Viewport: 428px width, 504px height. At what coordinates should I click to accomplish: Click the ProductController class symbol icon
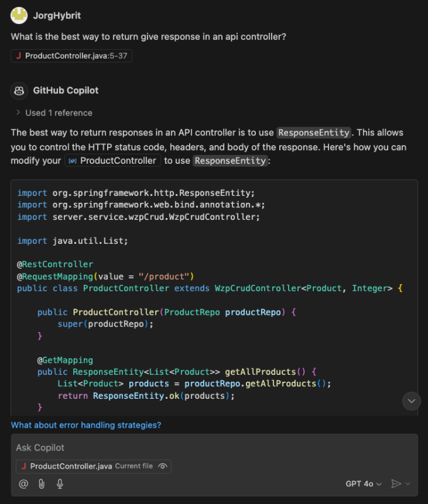[x=72, y=161]
